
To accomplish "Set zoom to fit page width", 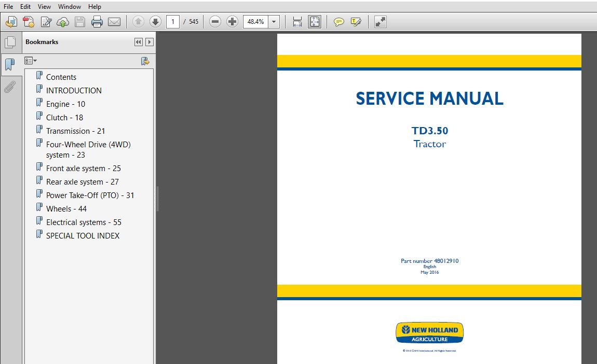I will (x=296, y=21).
